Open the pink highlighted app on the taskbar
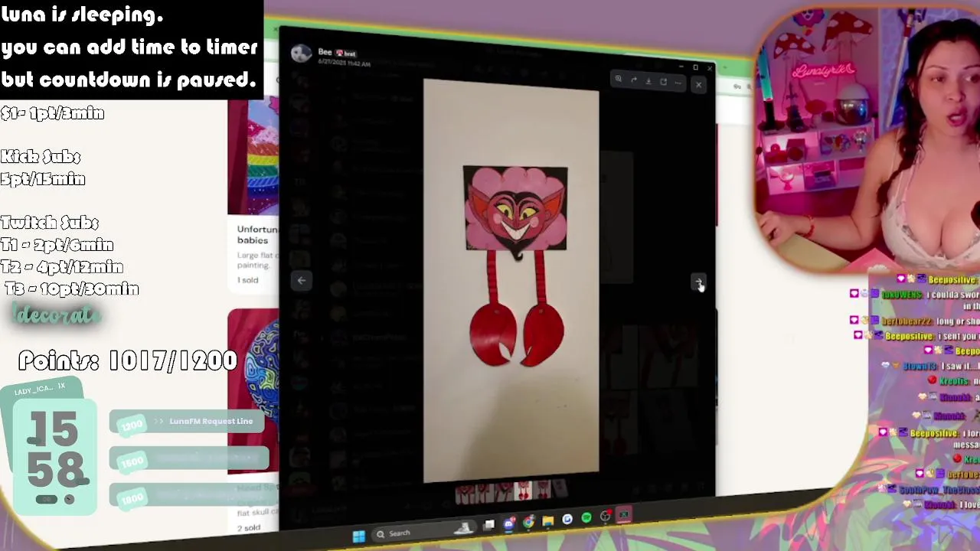The height and width of the screenshot is (551, 980). click(x=624, y=514)
